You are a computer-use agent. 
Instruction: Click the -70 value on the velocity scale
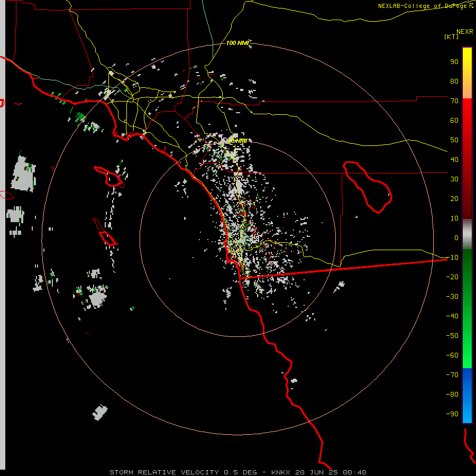(452, 375)
